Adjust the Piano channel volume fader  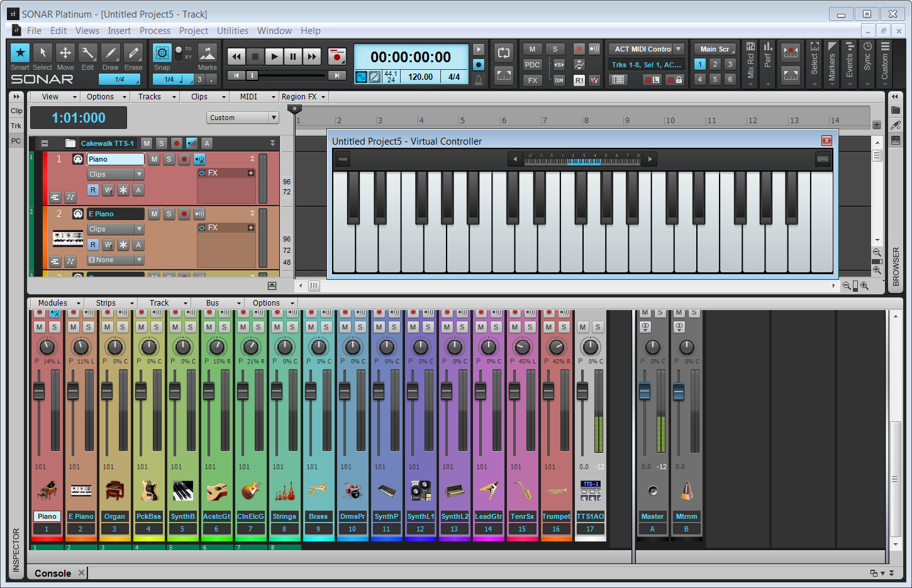(39, 391)
